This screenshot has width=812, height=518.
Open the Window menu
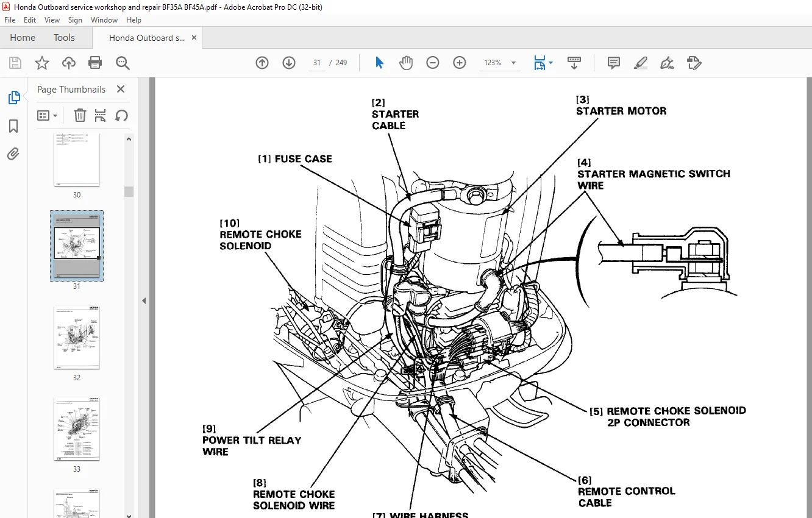click(x=104, y=20)
